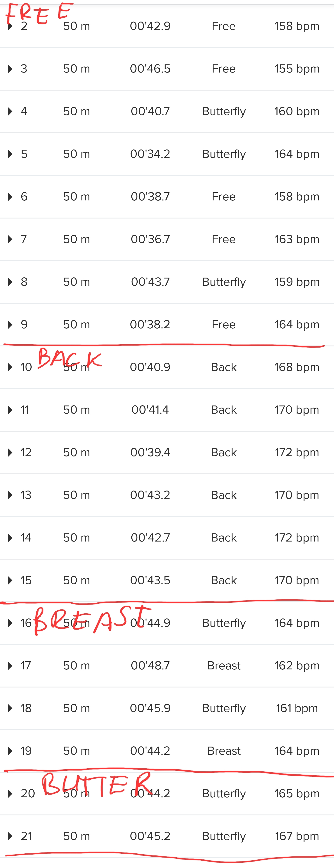The height and width of the screenshot is (868, 334).
Task: Select the 172 bpm value on lap 12
Action: (x=297, y=452)
